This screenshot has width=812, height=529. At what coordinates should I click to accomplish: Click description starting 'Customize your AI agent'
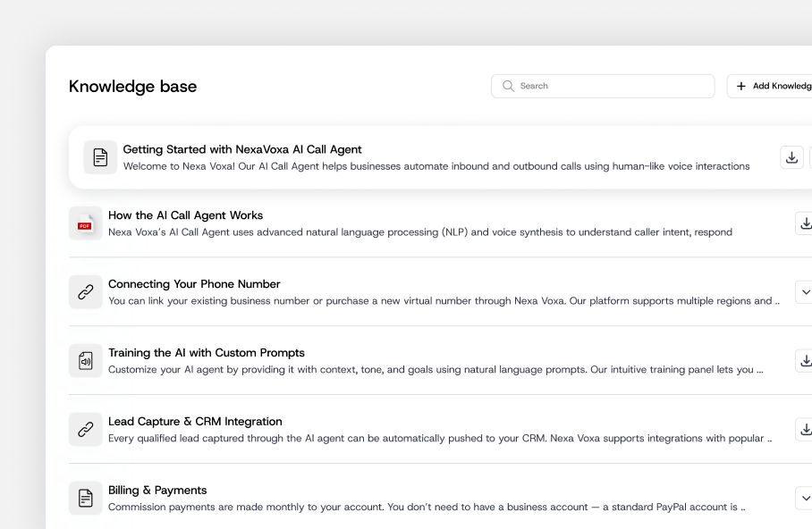pos(436,370)
